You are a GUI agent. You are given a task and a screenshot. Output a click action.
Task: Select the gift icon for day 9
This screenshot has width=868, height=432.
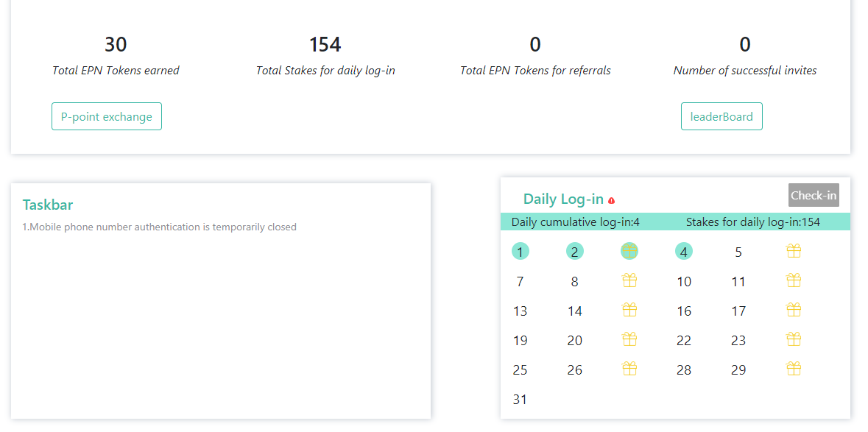[x=629, y=280]
